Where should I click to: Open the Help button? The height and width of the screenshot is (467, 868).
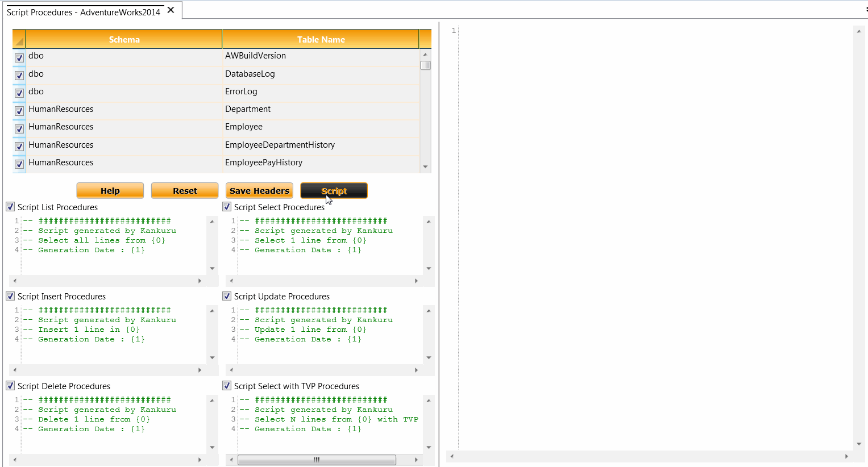pyautogui.click(x=110, y=190)
